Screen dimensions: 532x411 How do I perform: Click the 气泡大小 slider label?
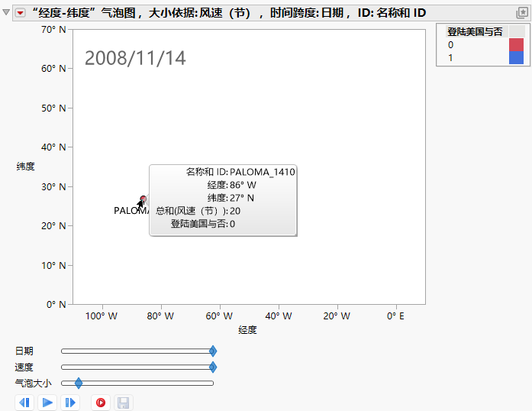pos(34,383)
